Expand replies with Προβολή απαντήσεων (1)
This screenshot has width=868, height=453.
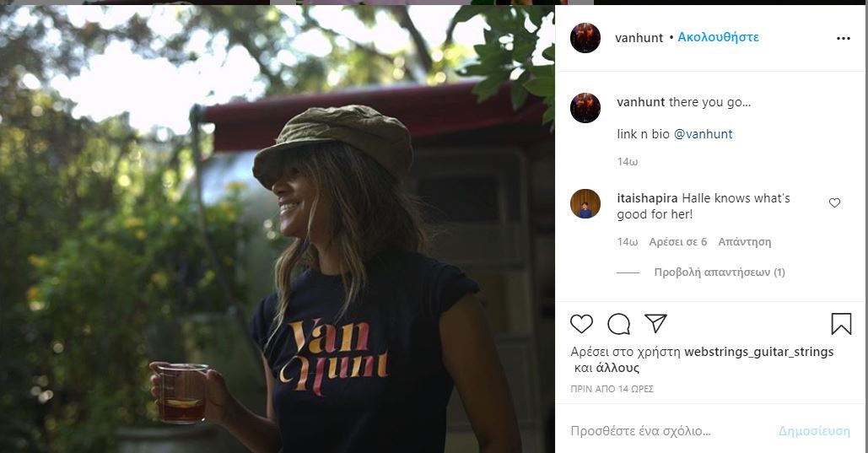720,272
